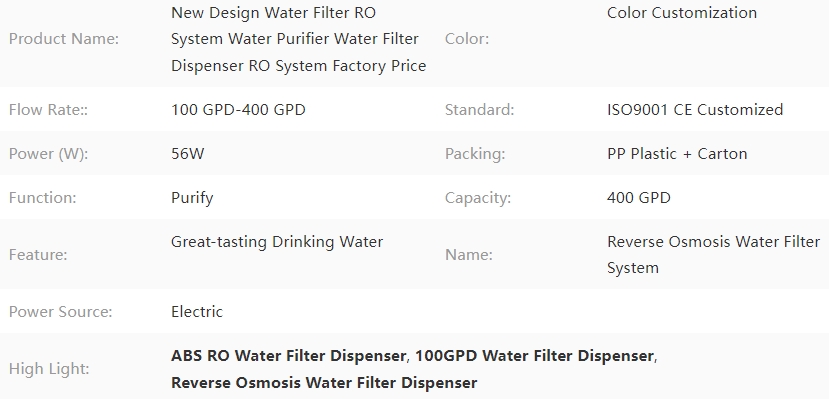The width and height of the screenshot is (829, 399).
Task: Click Reverse Osmosis Water Filter System name
Action: 714,254
